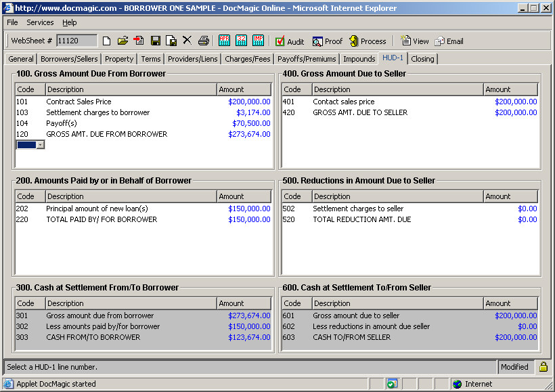Click the Modified status indicator

(x=514, y=367)
